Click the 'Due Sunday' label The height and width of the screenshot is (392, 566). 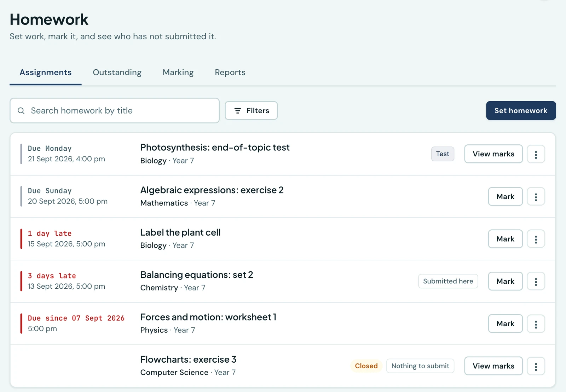pos(50,191)
